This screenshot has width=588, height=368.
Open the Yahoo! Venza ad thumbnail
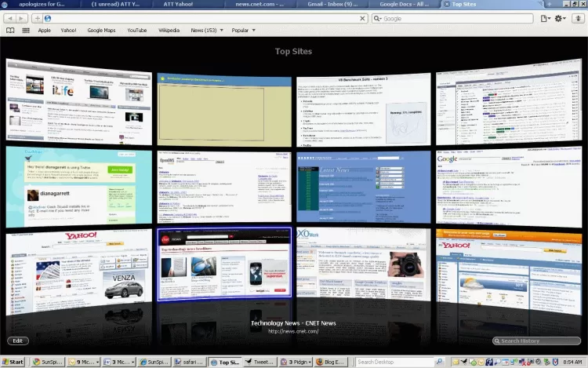coord(79,271)
